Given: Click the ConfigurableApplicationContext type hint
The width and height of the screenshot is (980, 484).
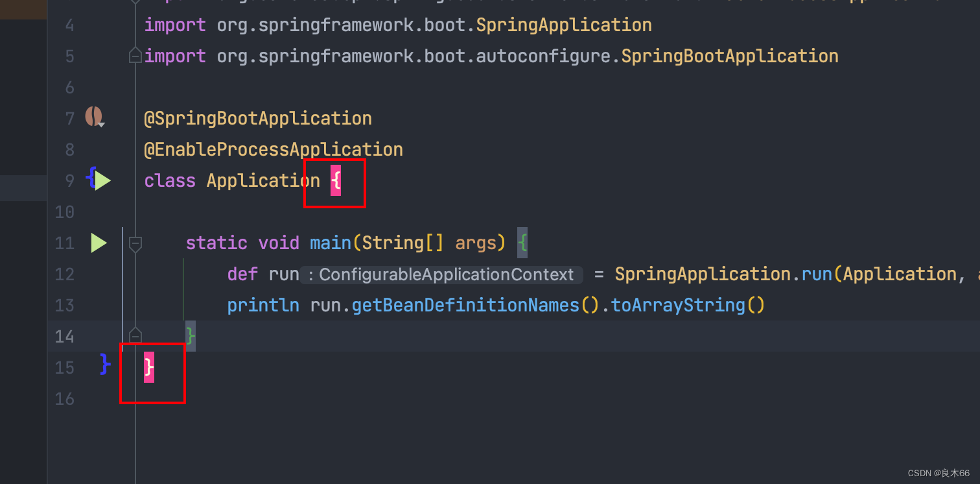Looking at the screenshot, I should coord(441,274).
